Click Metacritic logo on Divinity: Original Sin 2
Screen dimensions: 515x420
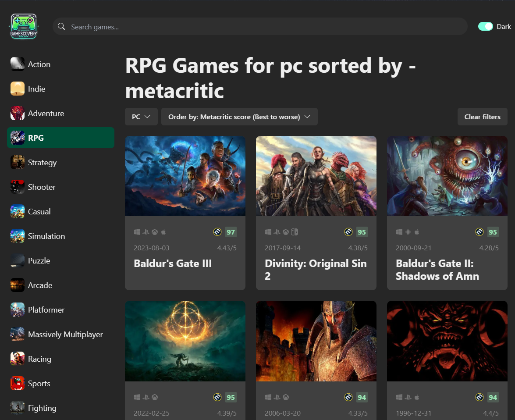(x=348, y=232)
